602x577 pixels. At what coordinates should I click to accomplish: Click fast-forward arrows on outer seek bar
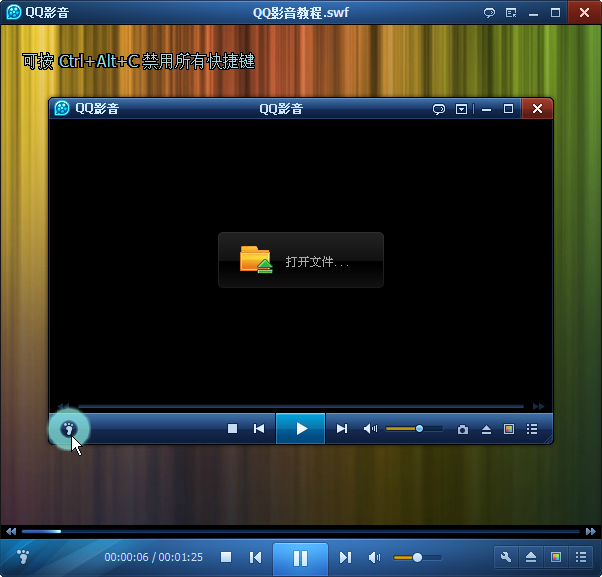590,531
